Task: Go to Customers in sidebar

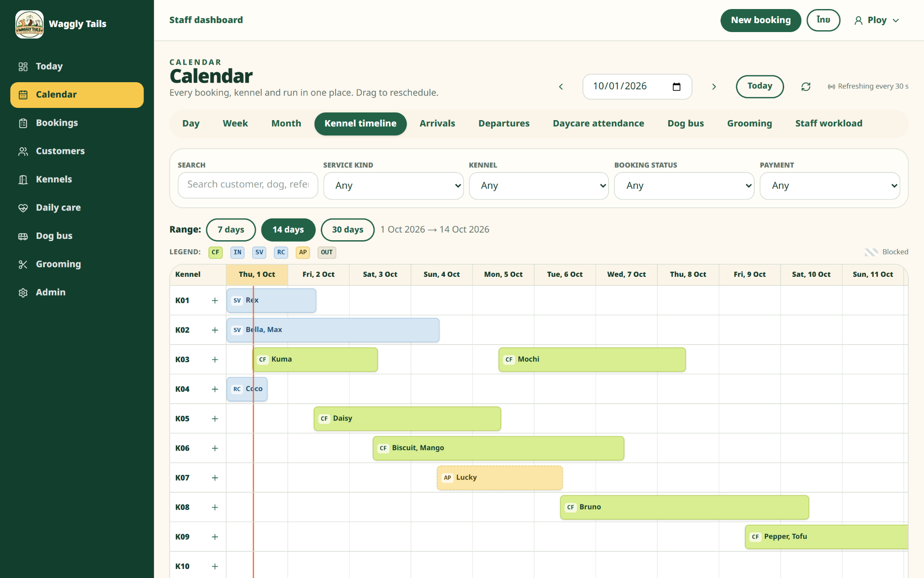Action: click(77, 151)
